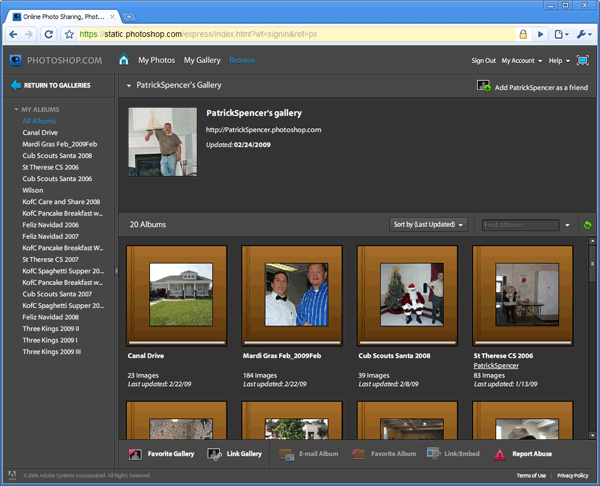Bookmark page with the star icon
600x486 pixels.
pyautogui.click(x=69, y=34)
